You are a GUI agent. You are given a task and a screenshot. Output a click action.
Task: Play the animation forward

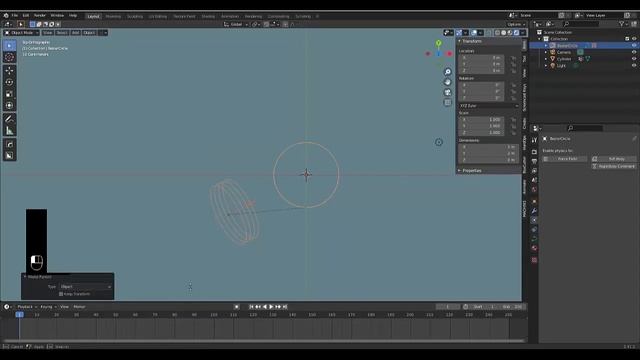[x=271, y=307]
